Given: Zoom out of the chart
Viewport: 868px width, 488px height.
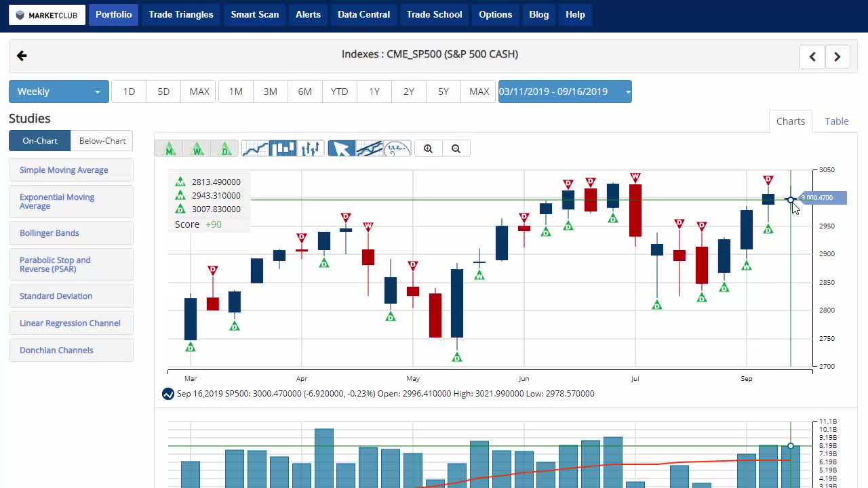Looking at the screenshot, I should pyautogui.click(x=456, y=148).
